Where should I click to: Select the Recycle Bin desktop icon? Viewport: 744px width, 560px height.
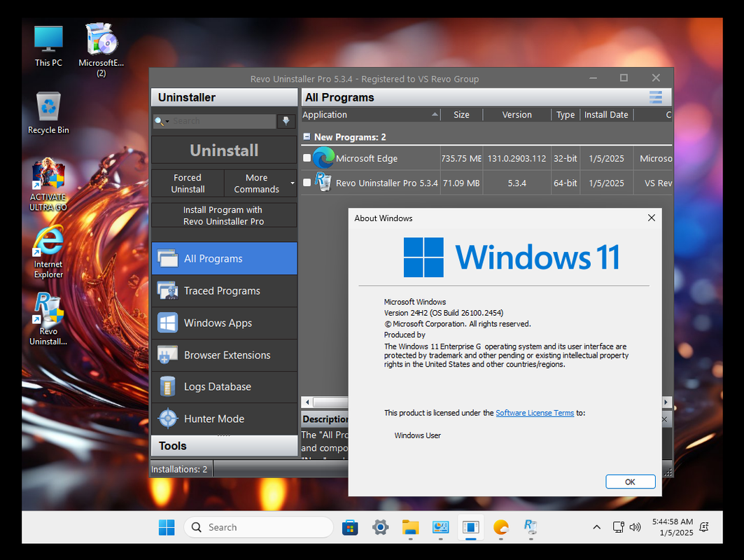48,113
